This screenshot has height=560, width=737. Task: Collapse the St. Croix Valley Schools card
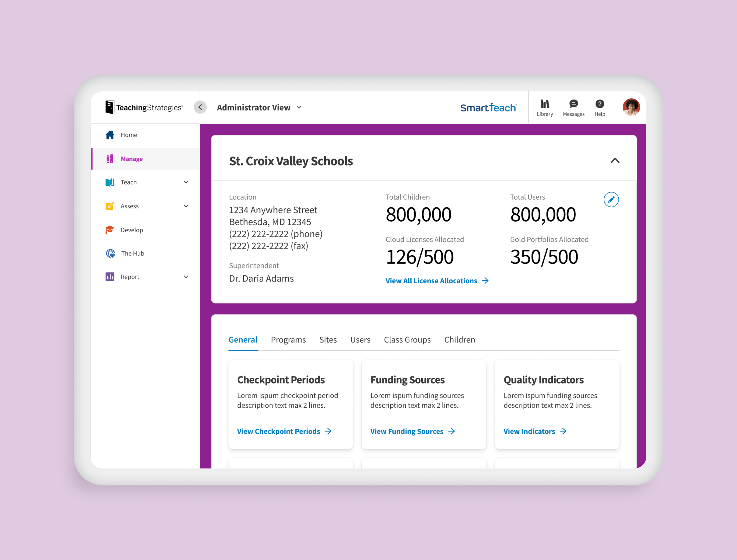615,161
